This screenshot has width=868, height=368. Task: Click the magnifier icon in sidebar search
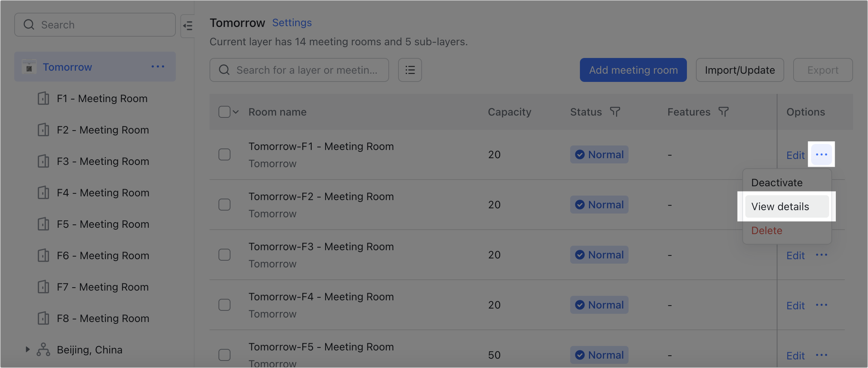pos(29,24)
